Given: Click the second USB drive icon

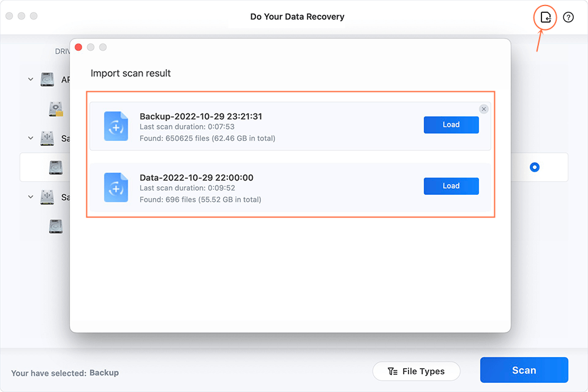Looking at the screenshot, I should pyautogui.click(x=47, y=139).
